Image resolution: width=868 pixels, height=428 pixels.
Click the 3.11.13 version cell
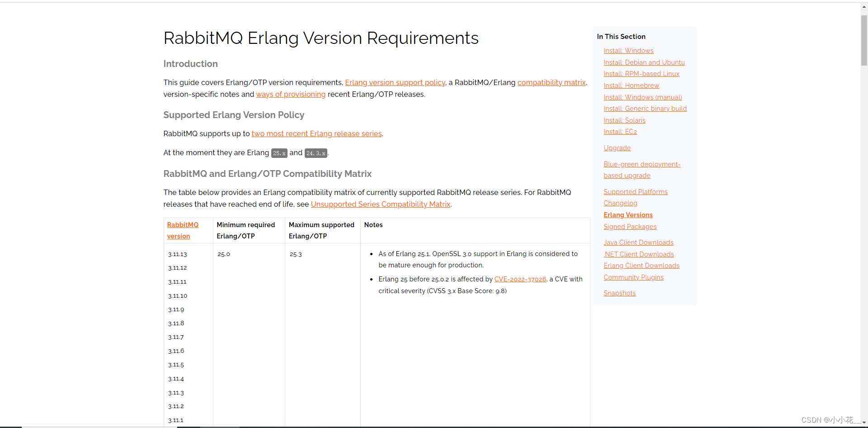click(x=177, y=254)
